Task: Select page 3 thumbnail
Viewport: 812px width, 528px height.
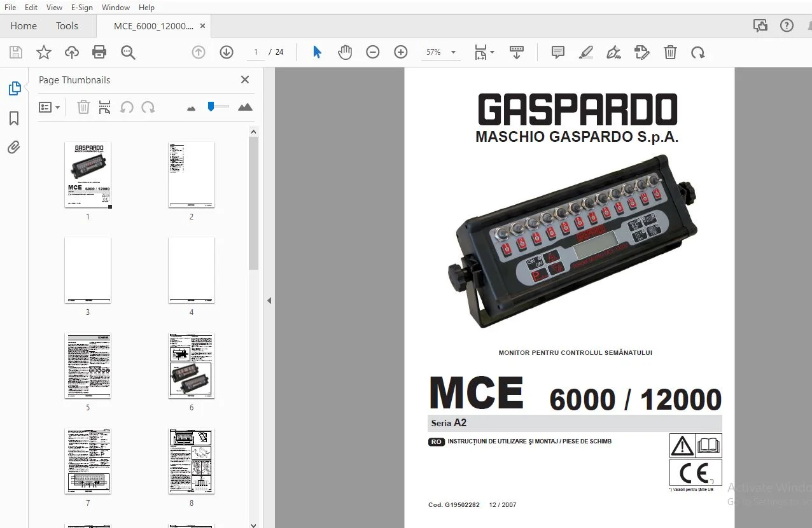Action: (x=88, y=270)
